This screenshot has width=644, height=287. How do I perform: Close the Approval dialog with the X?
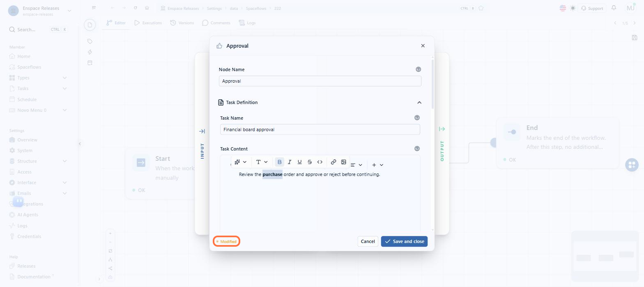point(423,46)
